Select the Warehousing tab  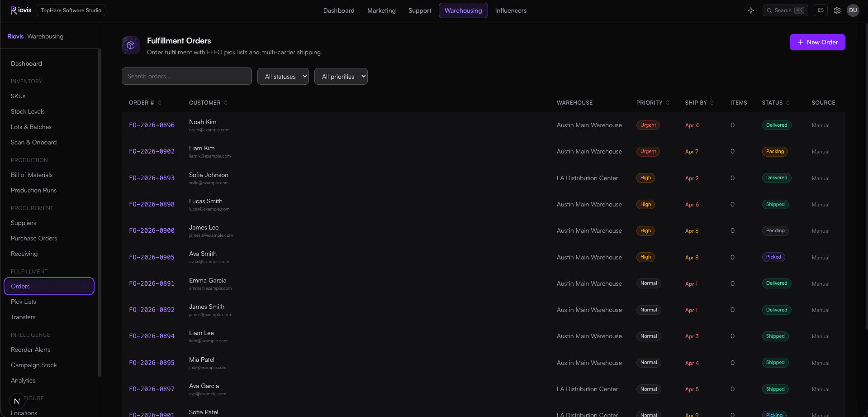[463, 10]
